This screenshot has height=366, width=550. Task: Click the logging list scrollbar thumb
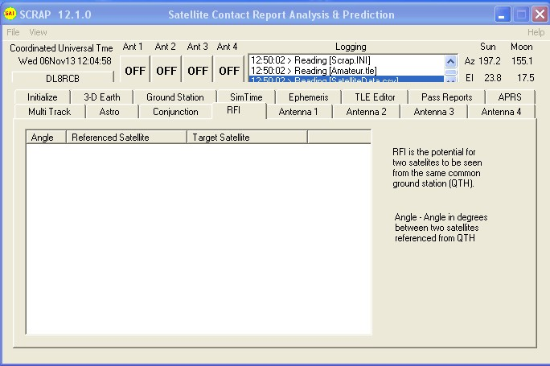click(451, 72)
